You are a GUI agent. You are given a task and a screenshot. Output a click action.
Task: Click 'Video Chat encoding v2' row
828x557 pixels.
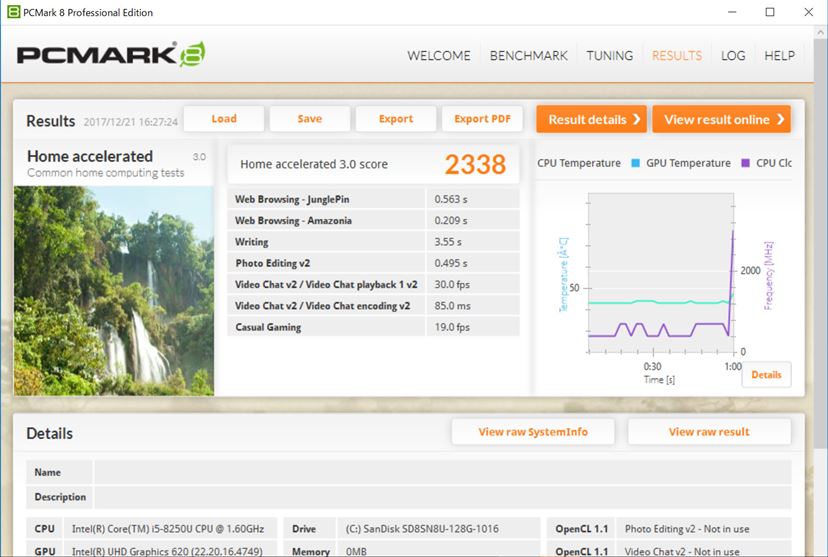(373, 306)
